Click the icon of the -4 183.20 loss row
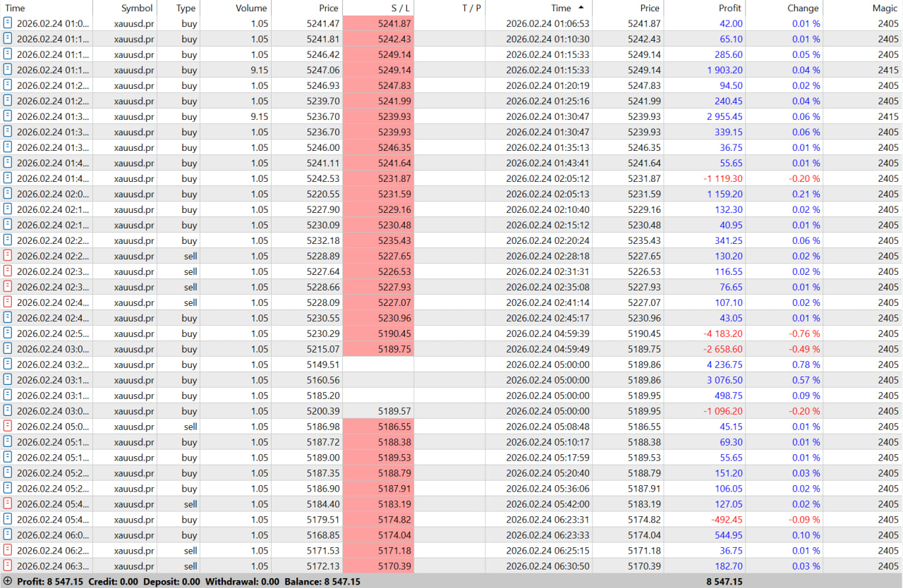 (x=8, y=333)
